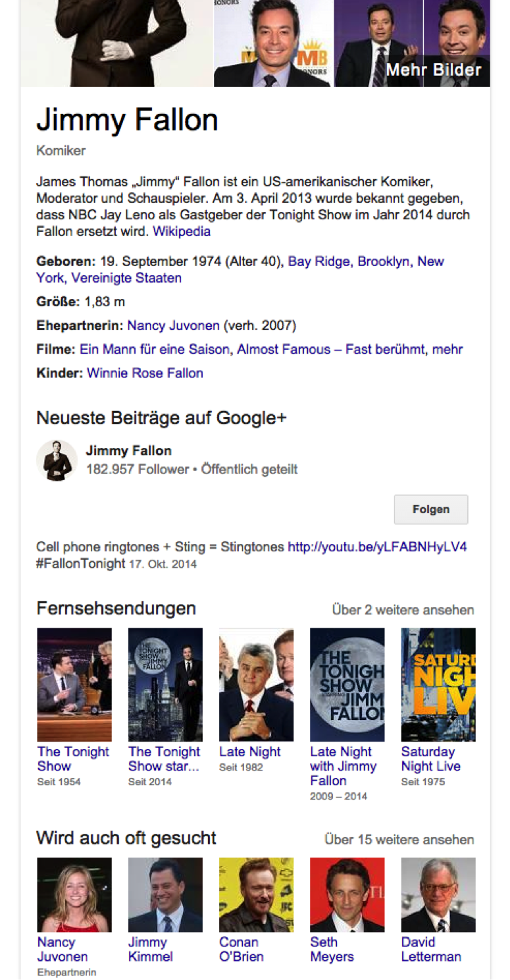This screenshot has height=980, width=510.
Task: Expand Über 15 weitere ansehen for people
Action: click(399, 840)
